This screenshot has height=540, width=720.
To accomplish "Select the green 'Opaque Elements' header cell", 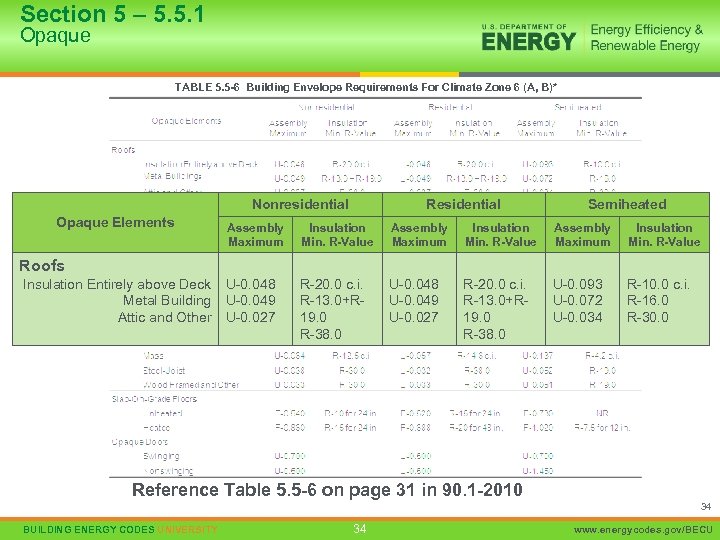I will click(x=115, y=223).
